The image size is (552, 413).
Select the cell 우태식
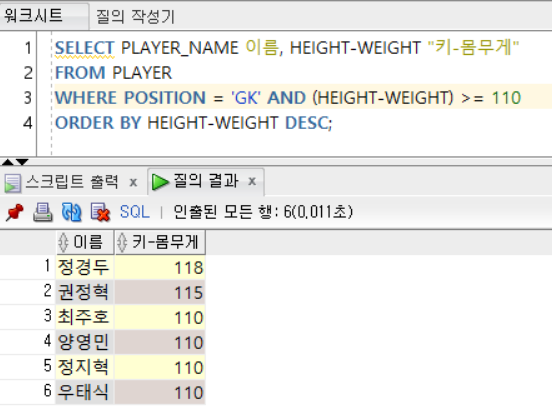pos(84,392)
